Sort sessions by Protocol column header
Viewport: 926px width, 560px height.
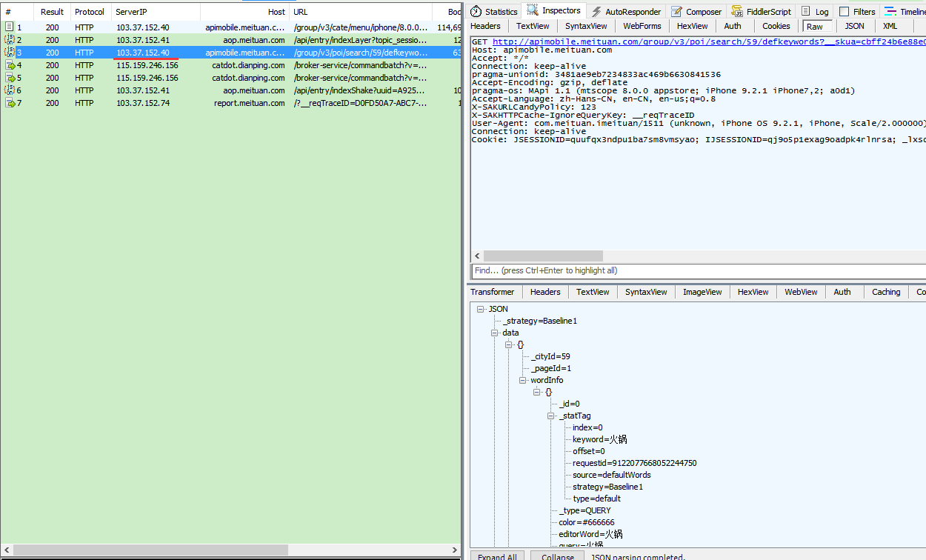coord(90,12)
